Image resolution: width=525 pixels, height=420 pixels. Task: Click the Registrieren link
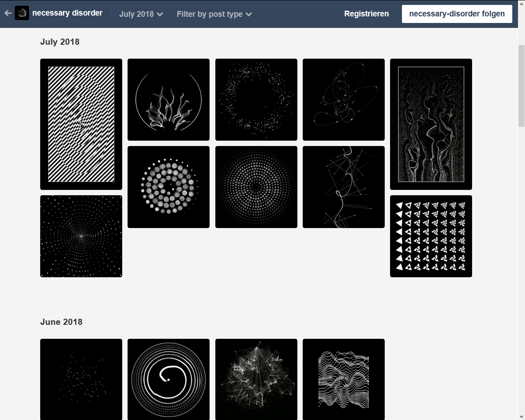pyautogui.click(x=366, y=14)
